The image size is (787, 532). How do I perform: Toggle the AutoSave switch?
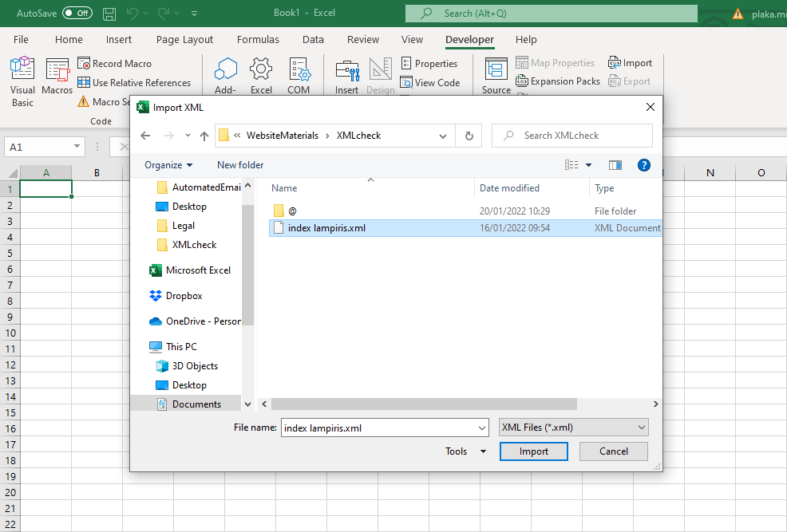77,13
